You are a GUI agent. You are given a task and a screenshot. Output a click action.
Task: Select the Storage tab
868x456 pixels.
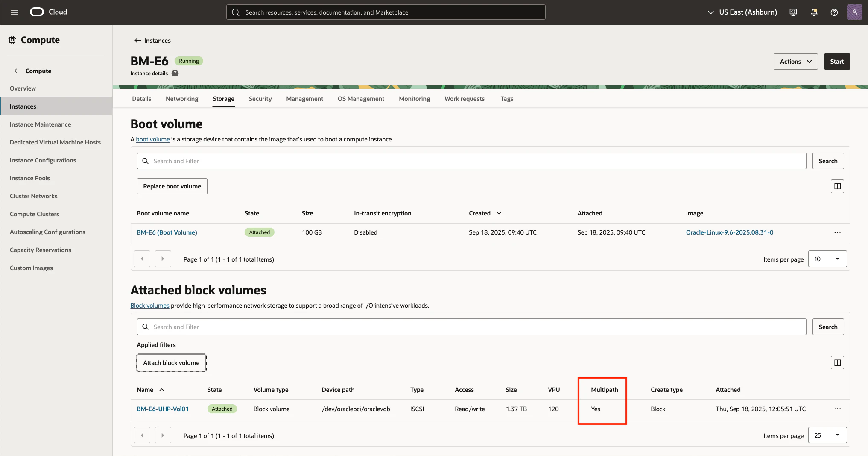[x=224, y=99]
